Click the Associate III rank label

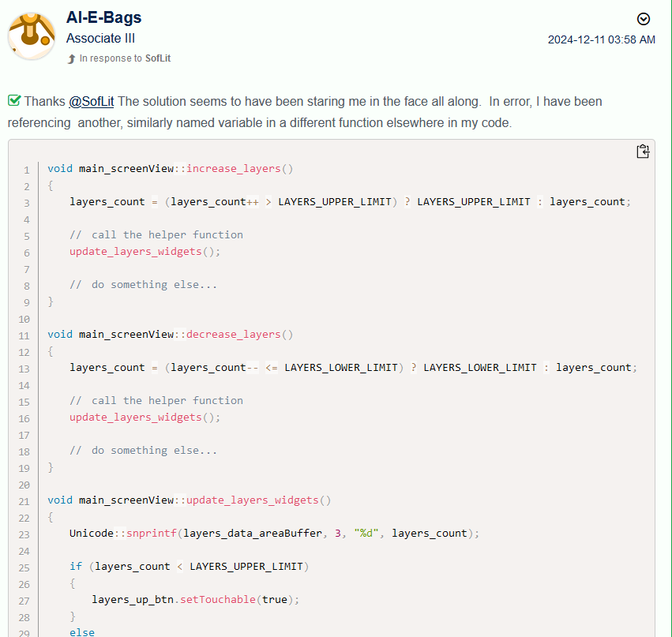click(100, 38)
